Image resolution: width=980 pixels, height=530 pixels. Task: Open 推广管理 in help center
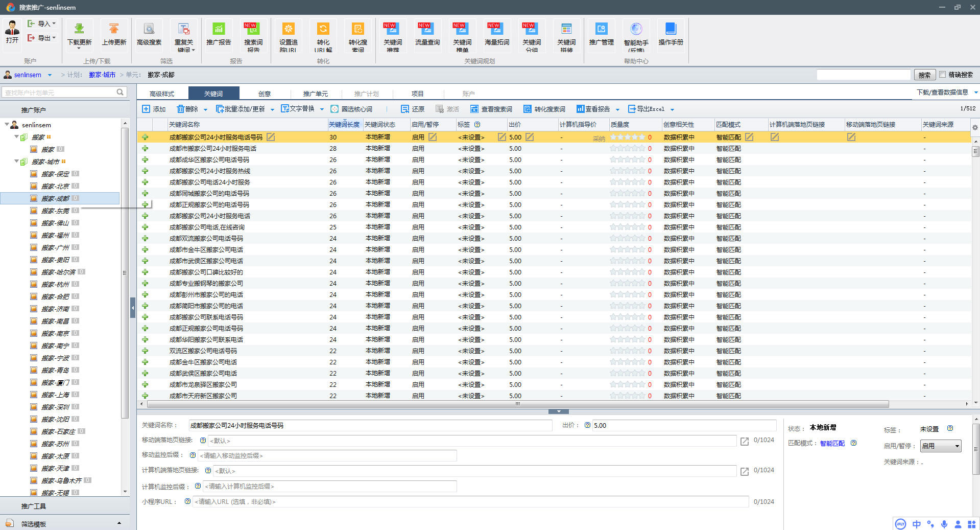tap(601, 30)
